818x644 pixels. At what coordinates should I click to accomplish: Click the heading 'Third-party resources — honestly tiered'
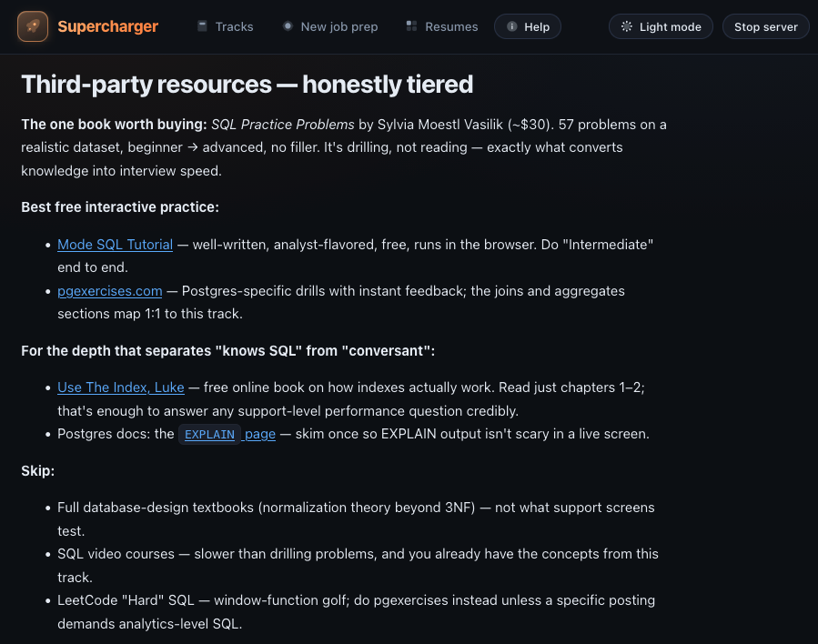coord(247,84)
